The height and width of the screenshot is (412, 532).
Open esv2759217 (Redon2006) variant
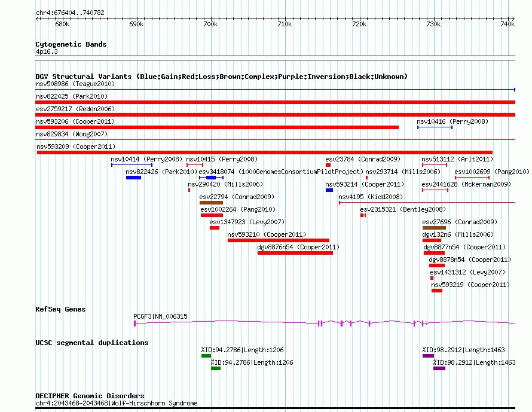(75, 109)
